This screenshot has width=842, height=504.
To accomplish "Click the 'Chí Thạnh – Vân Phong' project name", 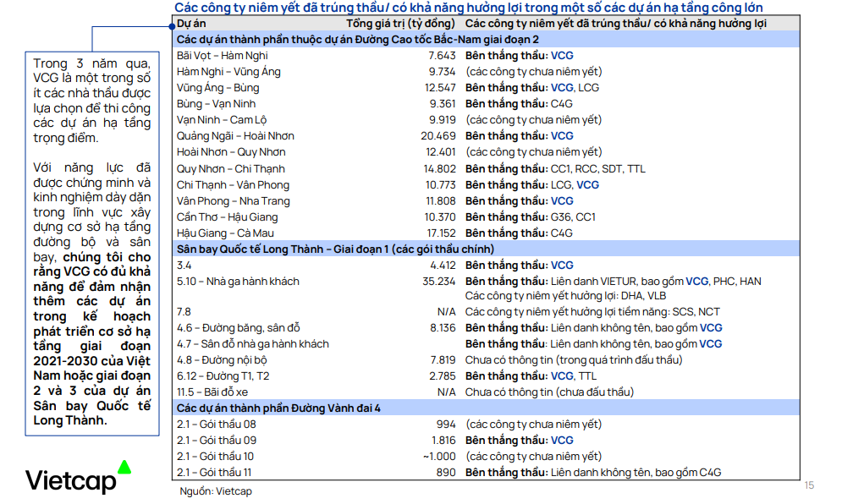I will tap(233, 185).
